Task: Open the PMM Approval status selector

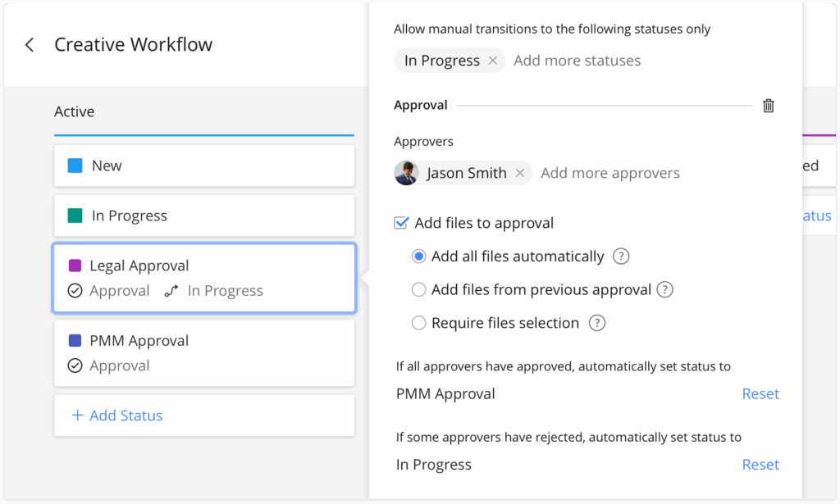Action: 445,393
